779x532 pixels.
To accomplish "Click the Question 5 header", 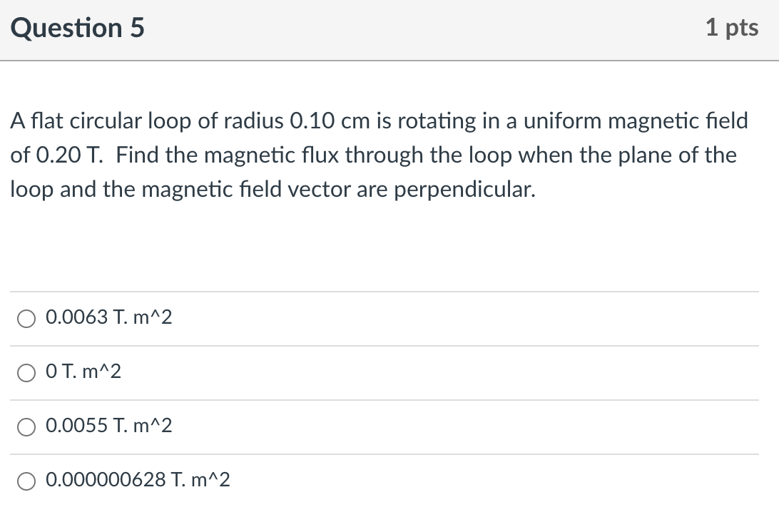I will pyautogui.click(x=77, y=28).
